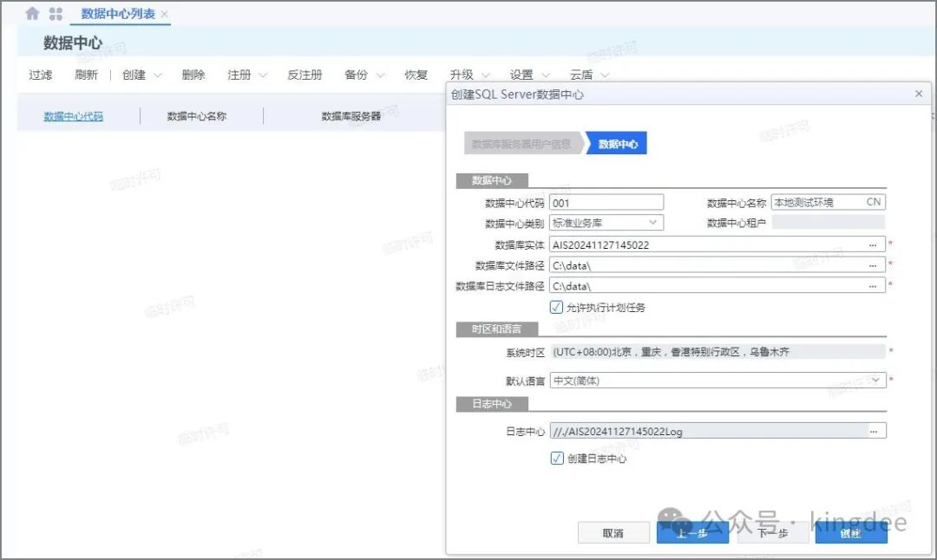This screenshot has height=560, width=937.
Task: Click the 取消 button
Action: pyautogui.click(x=613, y=533)
